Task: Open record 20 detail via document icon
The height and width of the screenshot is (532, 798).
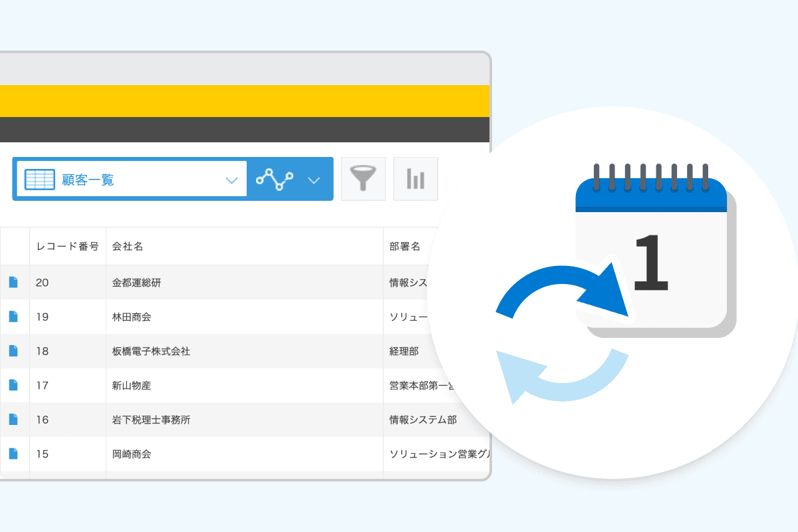Action: (x=13, y=283)
